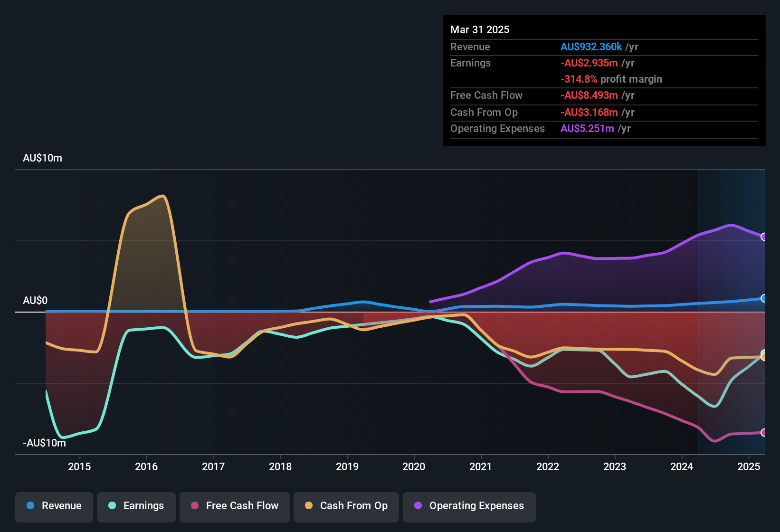This screenshot has width=780, height=532.
Task: Click the Revenue label in the tooltip
Action: [470, 47]
